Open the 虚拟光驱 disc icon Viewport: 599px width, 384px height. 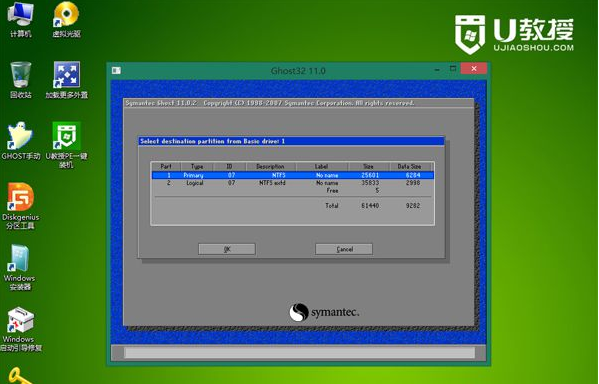click(66, 19)
